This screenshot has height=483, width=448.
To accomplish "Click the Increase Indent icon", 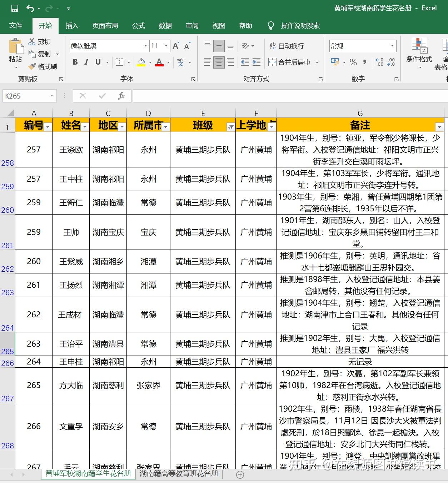I will [x=257, y=62].
